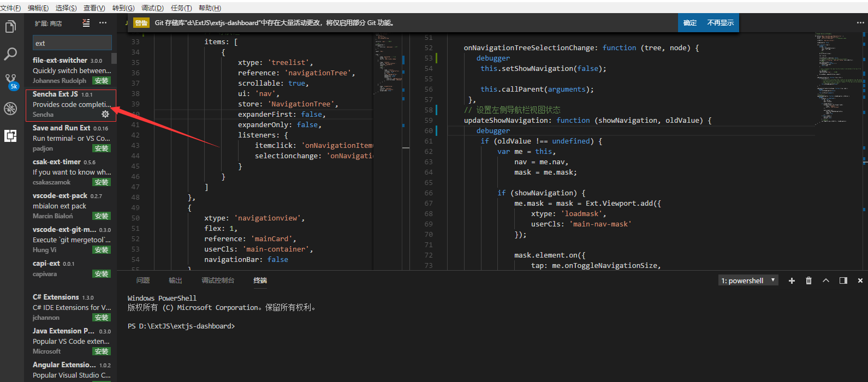Close the terminal panel
Viewport: 868px width, 382px height.
pos(860,280)
